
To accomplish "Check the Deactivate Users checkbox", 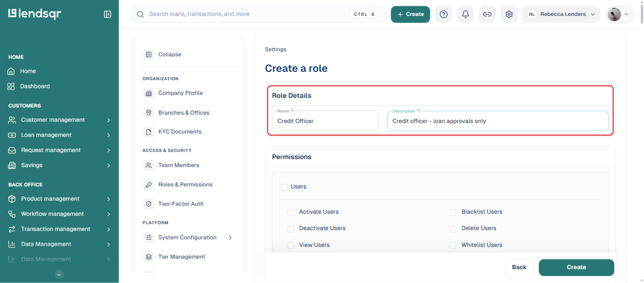I will coord(291,229).
